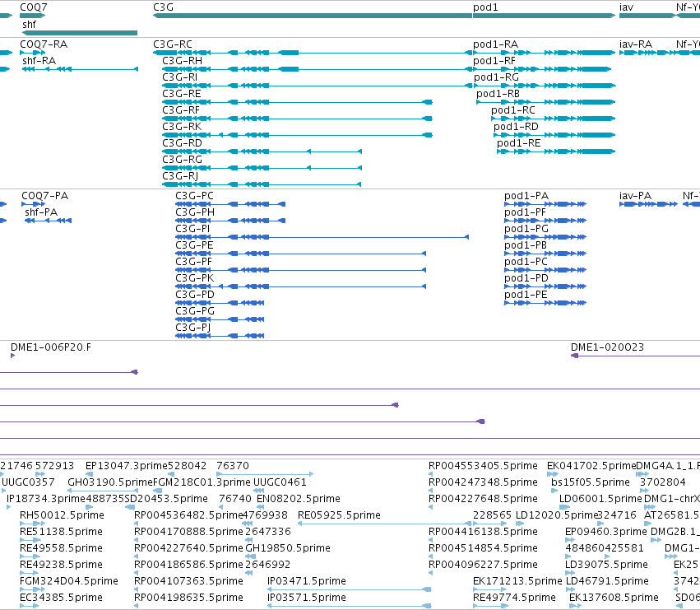This screenshot has width=700, height=610.
Task: Select transcript C3G-RD
Action: pyautogui.click(x=182, y=143)
